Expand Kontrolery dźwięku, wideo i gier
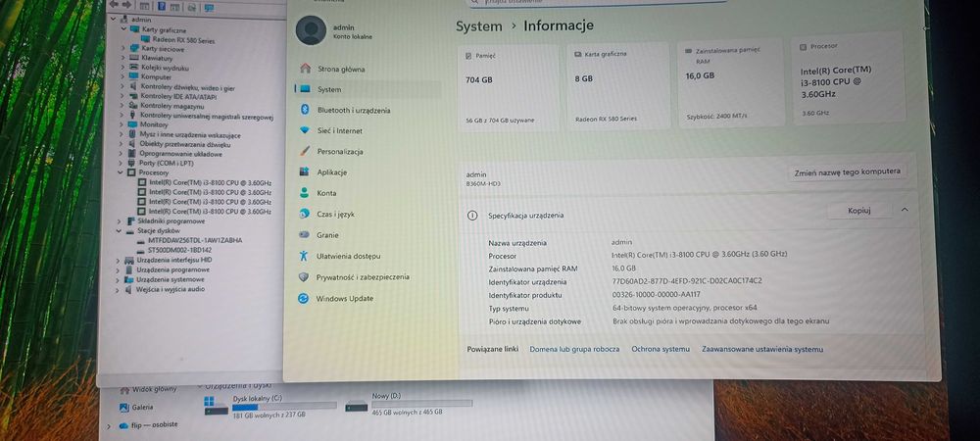This screenshot has height=441, width=980. (x=123, y=87)
